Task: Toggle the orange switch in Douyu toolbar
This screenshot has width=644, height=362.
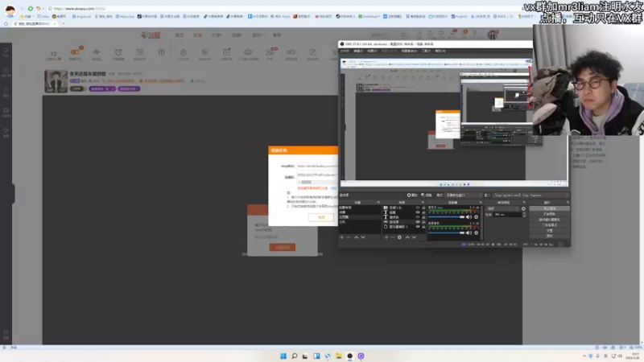Action: [75, 52]
